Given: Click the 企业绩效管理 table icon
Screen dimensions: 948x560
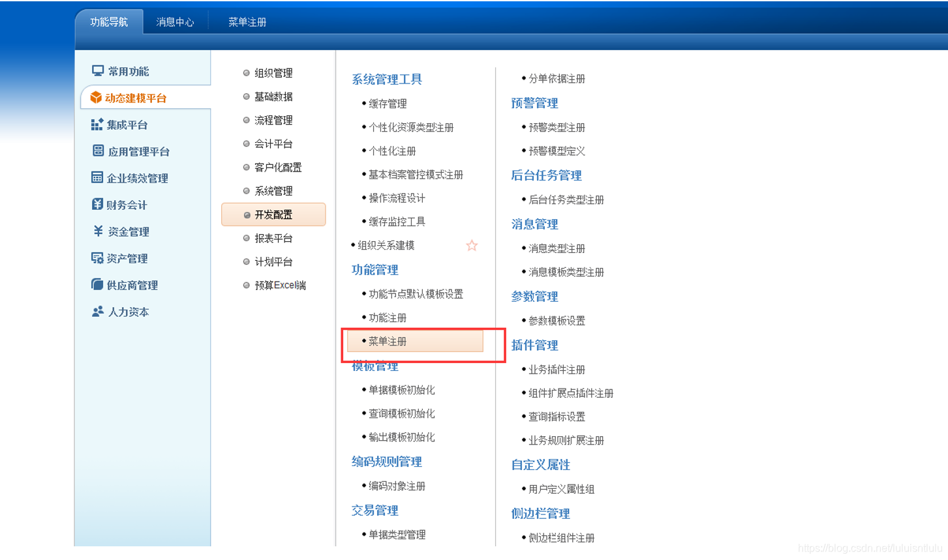Looking at the screenshot, I should coord(97,177).
